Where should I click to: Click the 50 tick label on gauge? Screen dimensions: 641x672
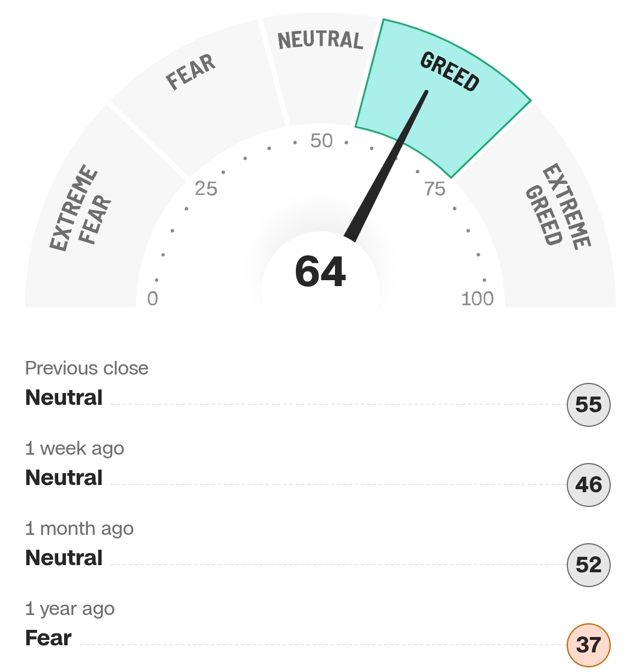pyautogui.click(x=321, y=141)
